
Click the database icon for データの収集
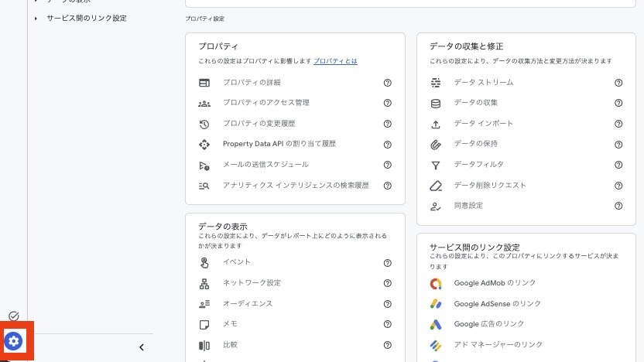[436, 104]
